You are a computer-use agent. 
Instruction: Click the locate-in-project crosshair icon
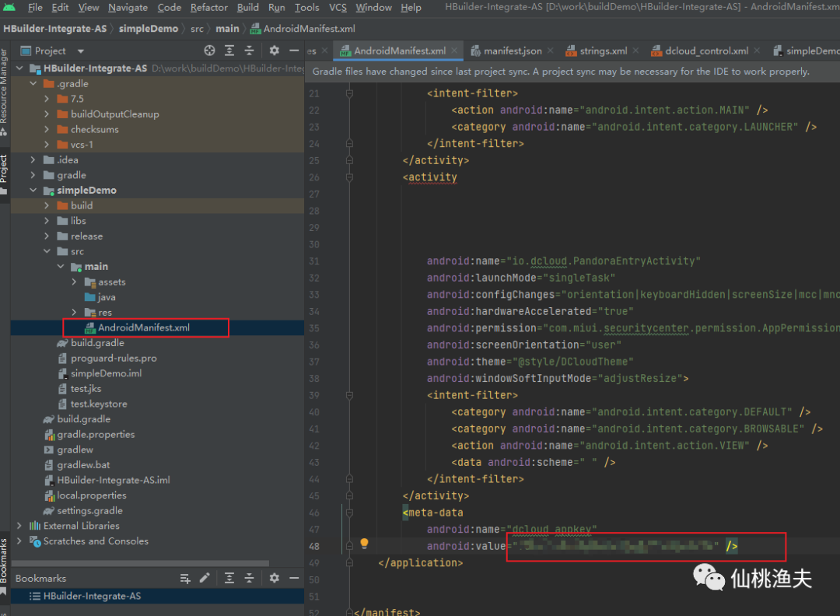[209, 51]
